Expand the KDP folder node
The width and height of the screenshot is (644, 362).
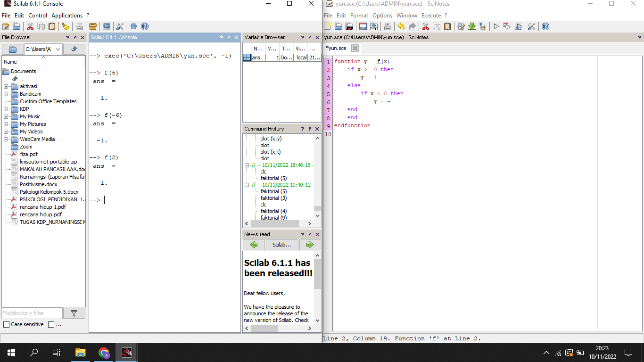(x=6, y=109)
